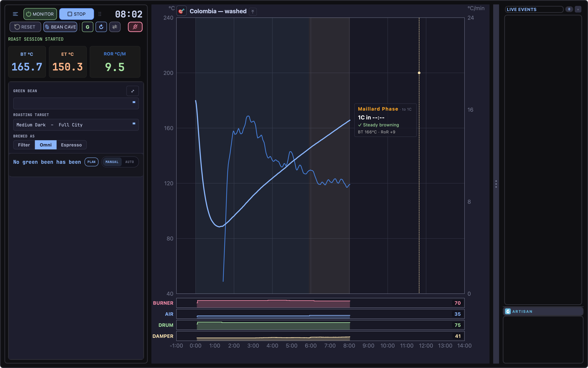Open the BEAN CAVE
Screen dimensions: 588x368
pos(60,27)
